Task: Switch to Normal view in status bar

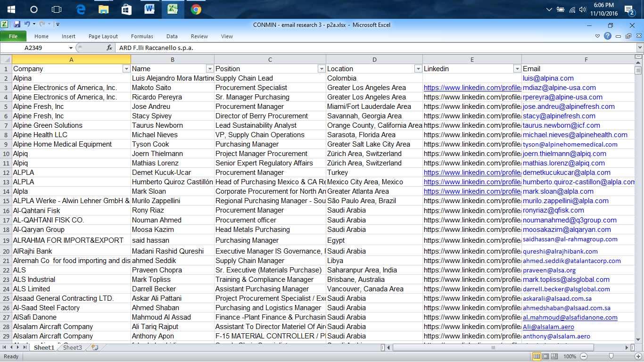Action: [537, 356]
